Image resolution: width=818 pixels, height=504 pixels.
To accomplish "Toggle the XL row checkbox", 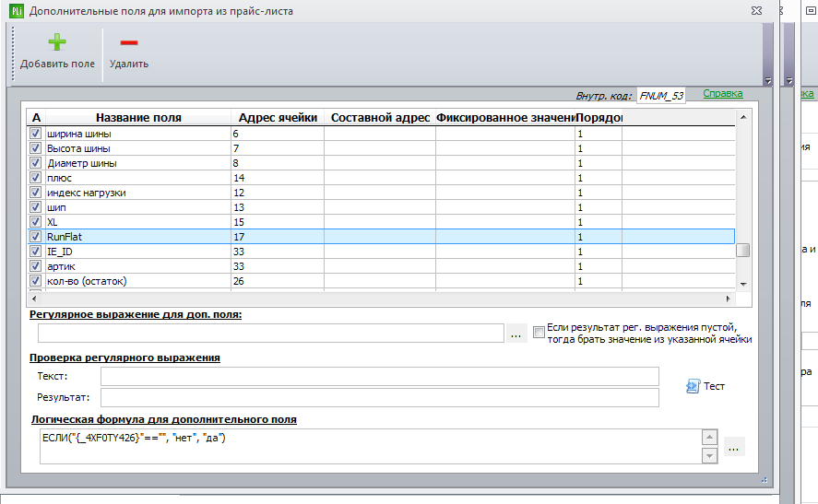I will pos(35,221).
